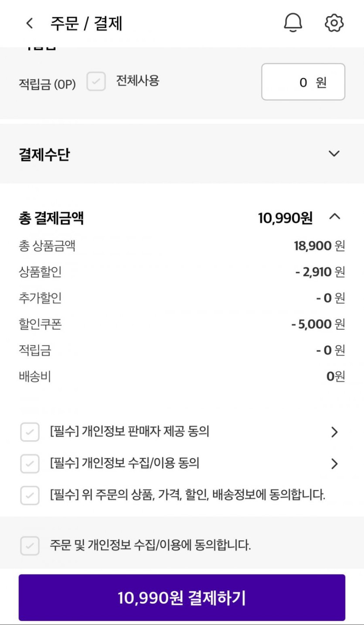Viewport: 364px width, 625px height.
Task: Open settings via the gear icon
Action: tap(334, 23)
